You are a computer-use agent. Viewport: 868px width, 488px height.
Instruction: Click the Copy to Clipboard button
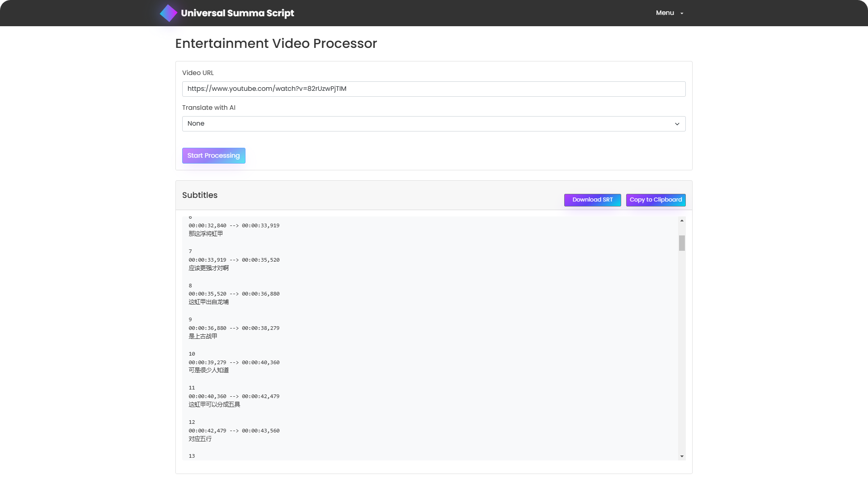click(656, 200)
